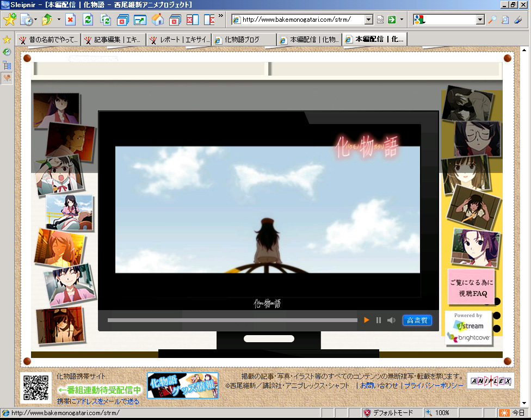Image resolution: width=531 pixels, height=420 pixels.
Task: Refresh the current page
Action: click(88, 20)
